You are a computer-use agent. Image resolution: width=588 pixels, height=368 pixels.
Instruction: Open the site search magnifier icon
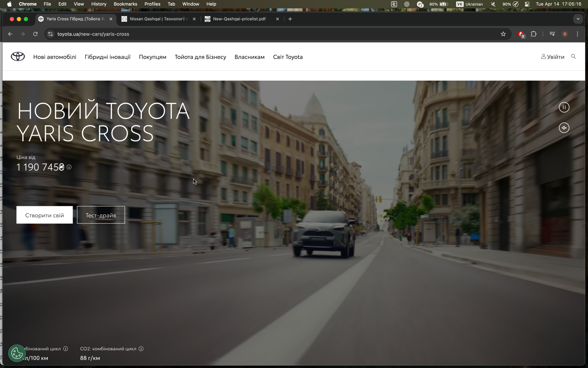pyautogui.click(x=573, y=57)
